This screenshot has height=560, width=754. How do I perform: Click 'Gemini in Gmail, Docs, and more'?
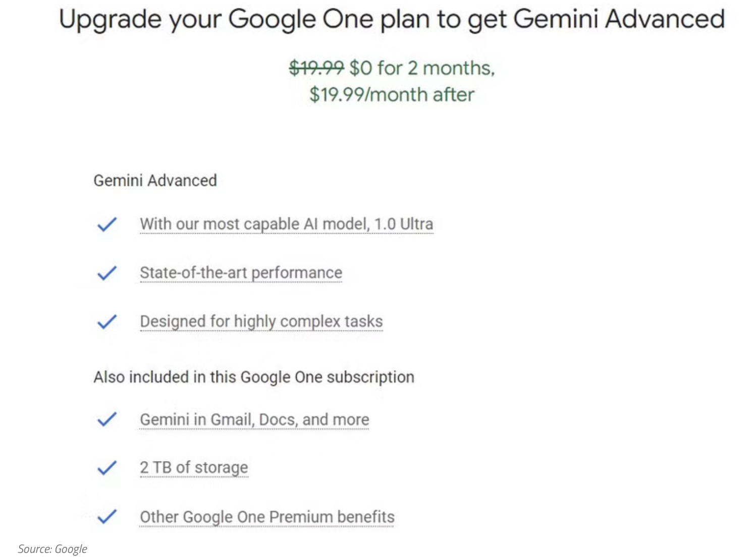254,419
